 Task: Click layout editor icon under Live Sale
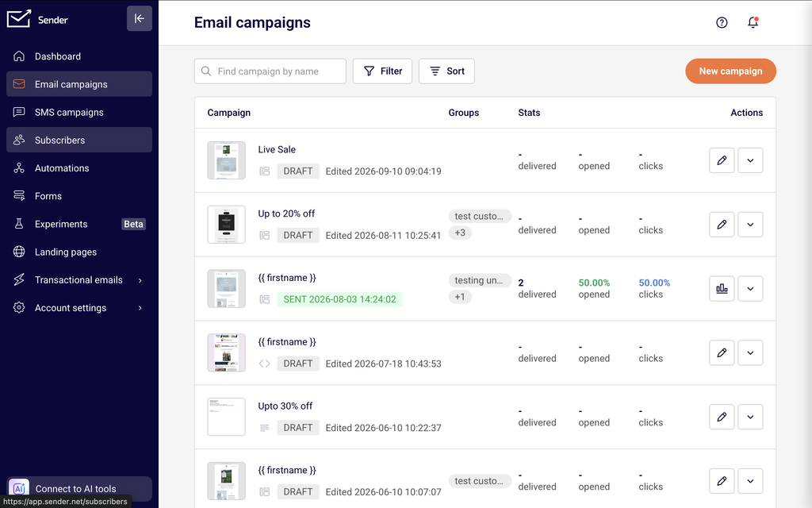[x=265, y=171]
